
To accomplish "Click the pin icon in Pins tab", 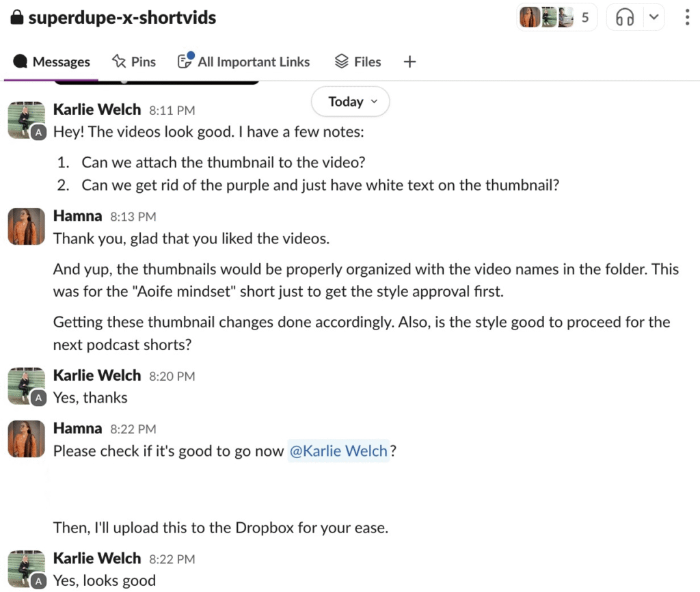I will pos(120,62).
